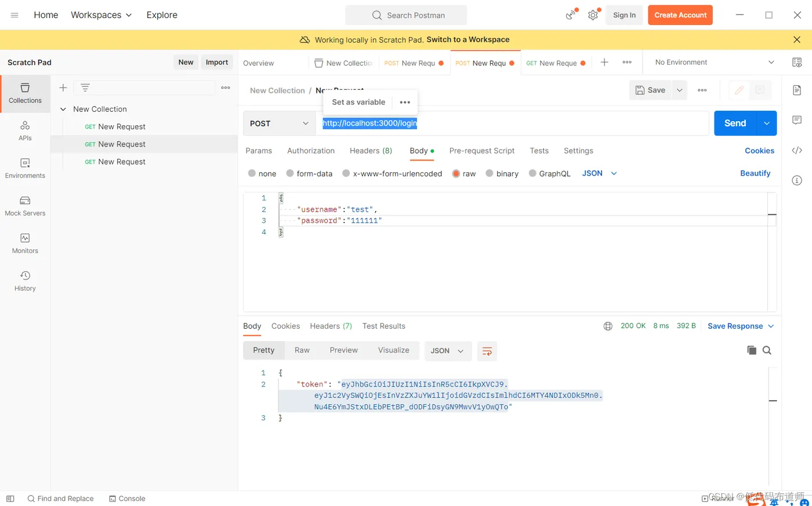Open the request info icon
Screen dimensions: 812x506
tap(797, 180)
